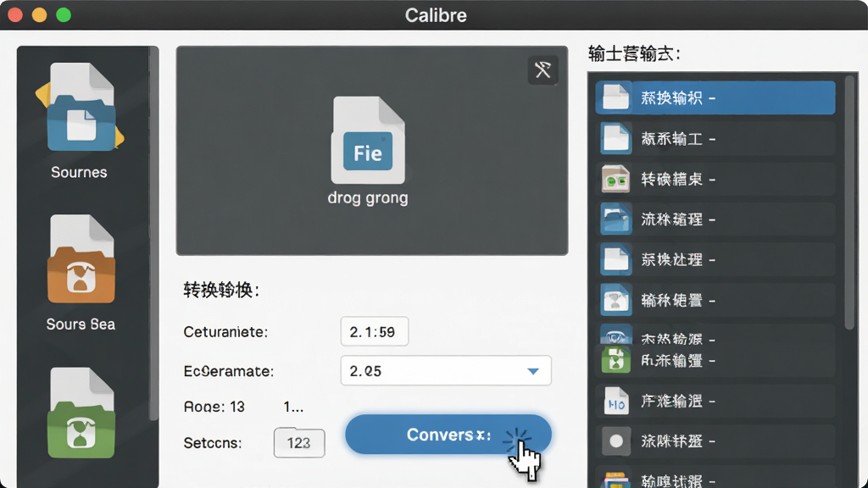Image resolution: width=868 pixels, height=488 pixels.
Task: Open the EcGeramate 2.05 dropdown
Action: point(446,371)
